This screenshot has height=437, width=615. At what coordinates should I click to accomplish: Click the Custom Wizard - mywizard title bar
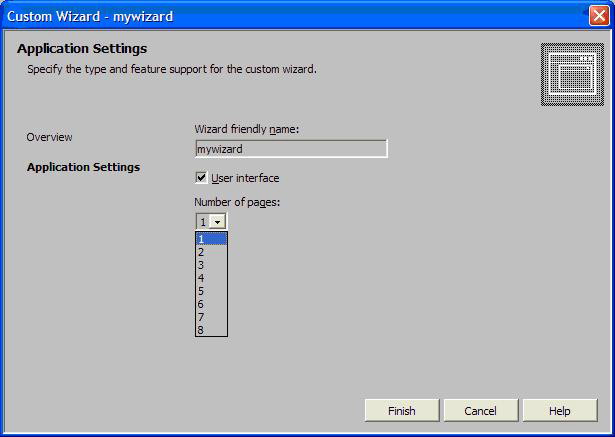(294, 16)
